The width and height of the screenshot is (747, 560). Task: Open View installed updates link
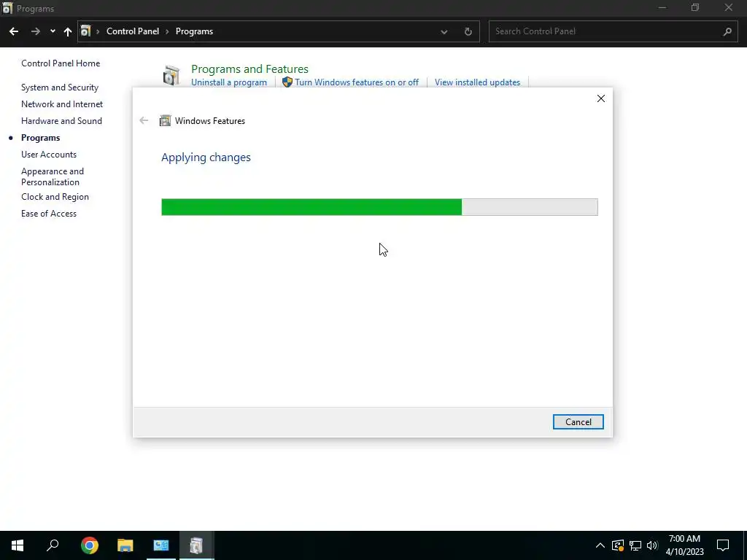click(477, 82)
